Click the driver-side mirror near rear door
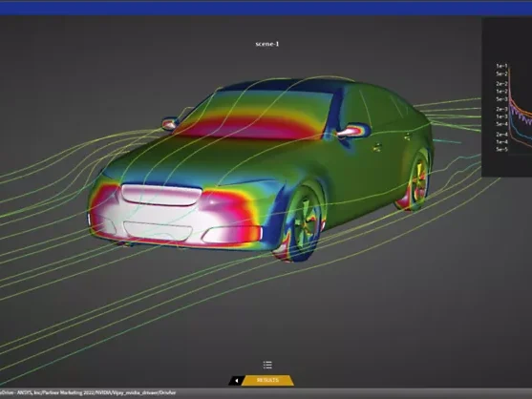The image size is (532, 399). click(353, 131)
